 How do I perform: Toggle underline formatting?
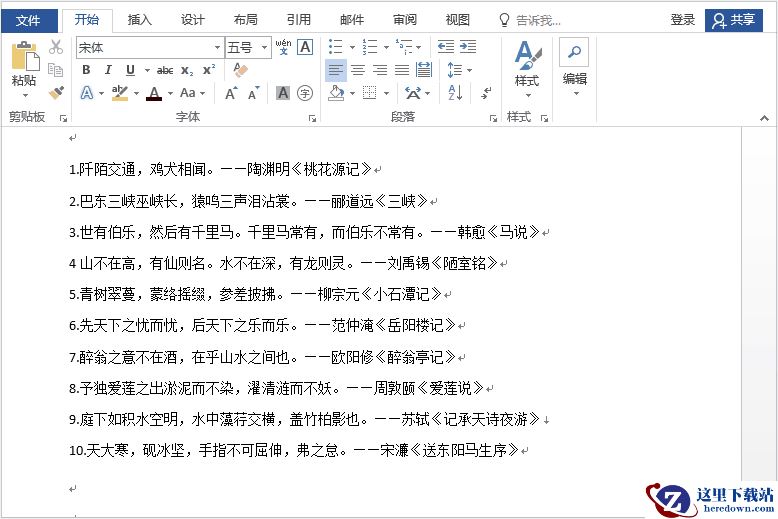tap(130, 70)
